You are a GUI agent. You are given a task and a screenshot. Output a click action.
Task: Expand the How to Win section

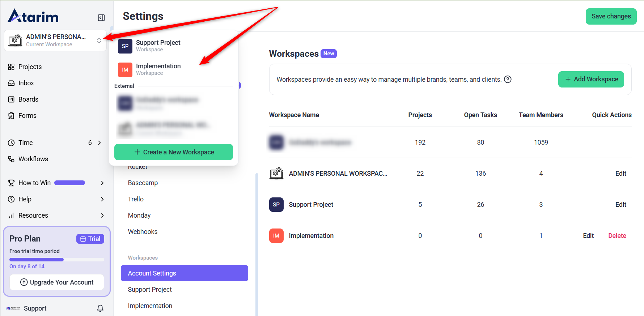click(x=102, y=183)
